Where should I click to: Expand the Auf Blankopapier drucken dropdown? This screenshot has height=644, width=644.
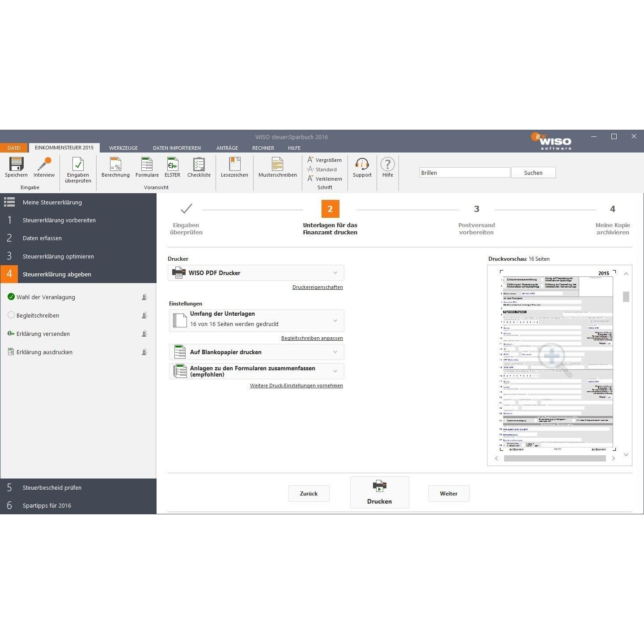coord(256,352)
